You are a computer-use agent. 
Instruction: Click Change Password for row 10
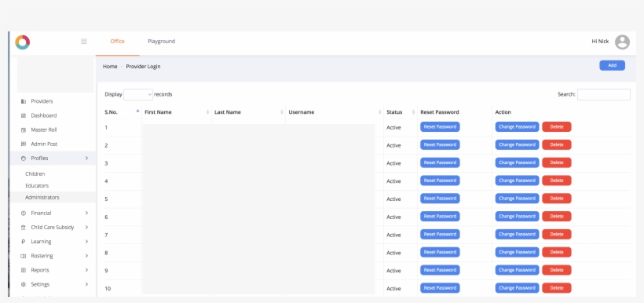point(517,288)
